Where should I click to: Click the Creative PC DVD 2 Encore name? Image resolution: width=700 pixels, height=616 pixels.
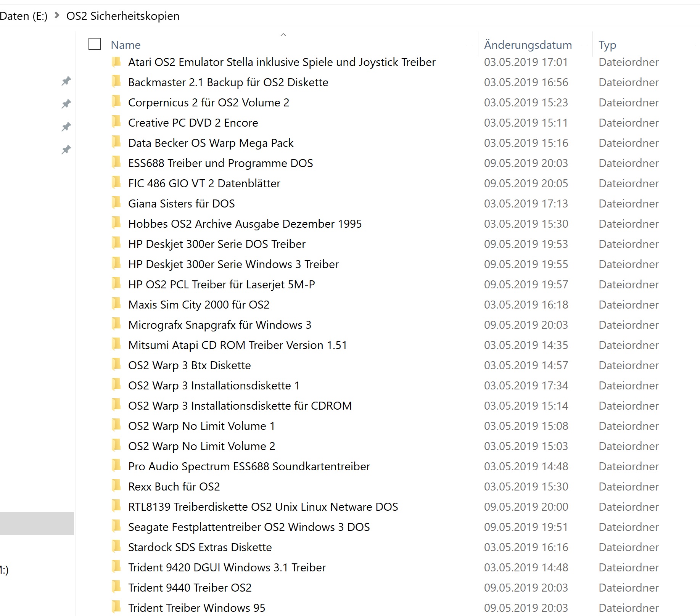point(193,122)
